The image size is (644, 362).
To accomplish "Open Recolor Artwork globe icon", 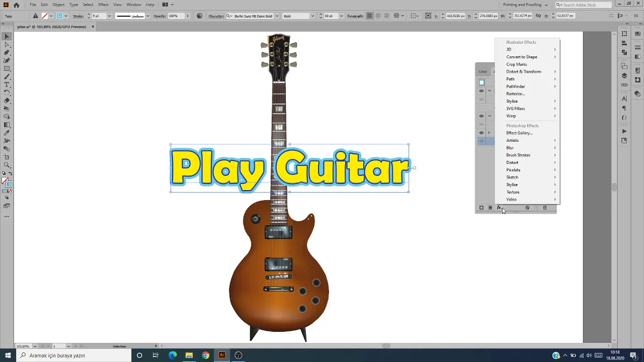I will click(200, 16).
